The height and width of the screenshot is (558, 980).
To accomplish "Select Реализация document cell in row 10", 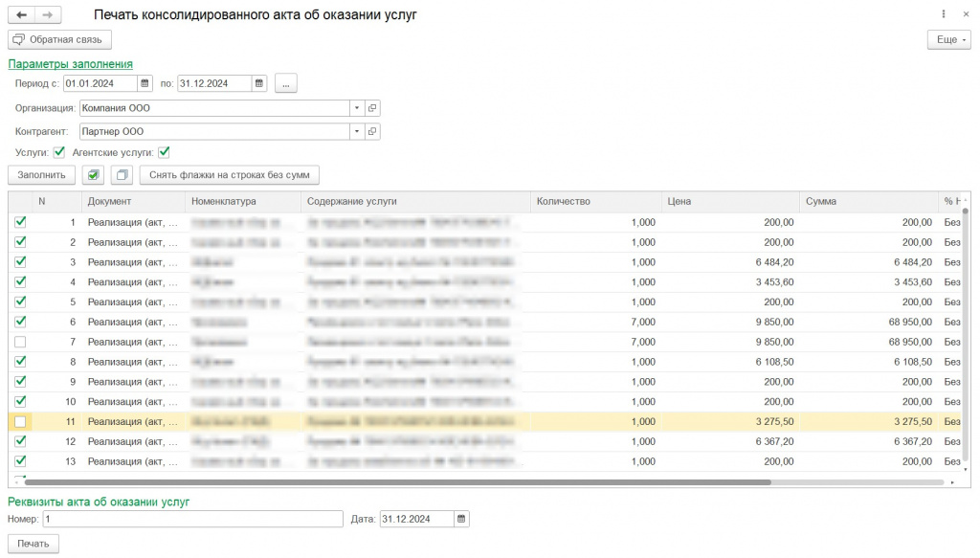I will pos(132,401).
